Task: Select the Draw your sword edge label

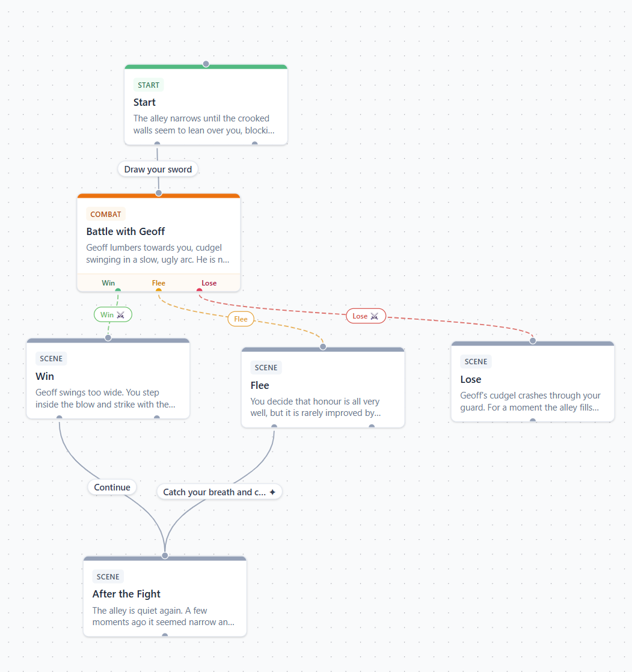Action: tap(158, 170)
